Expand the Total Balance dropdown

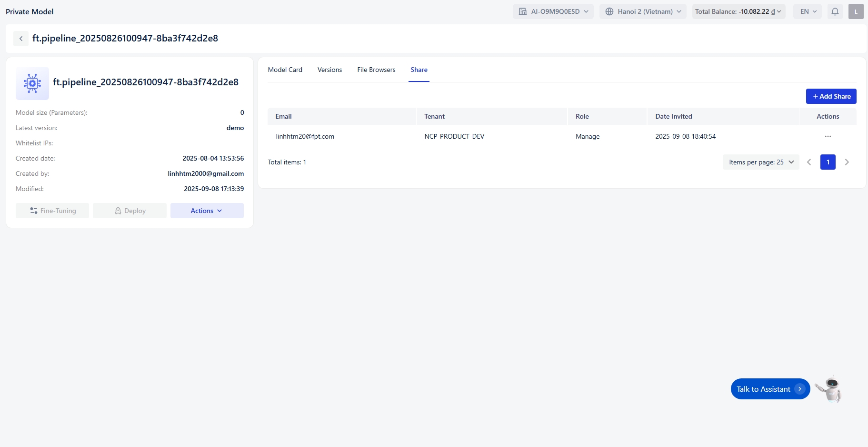point(738,11)
